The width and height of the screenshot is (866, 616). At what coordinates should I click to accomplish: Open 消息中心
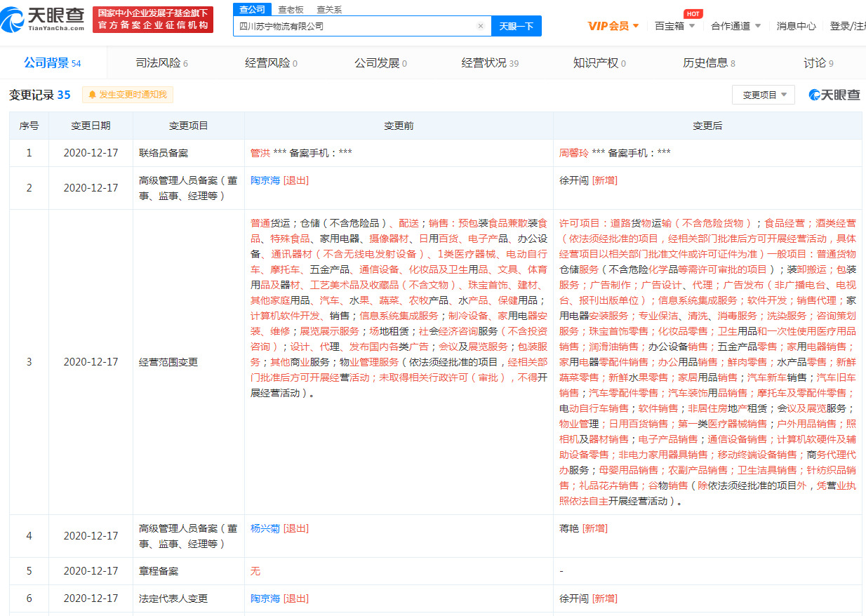point(796,26)
